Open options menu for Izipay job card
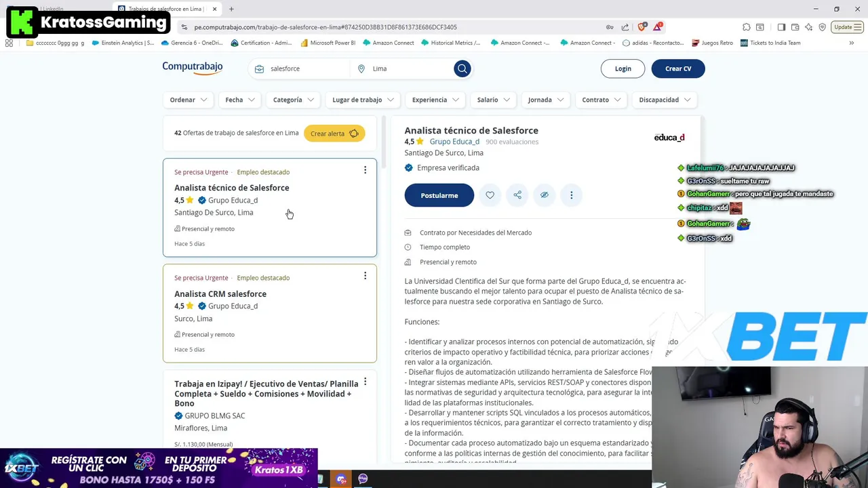Screen dimensions: 868x488 coord(365,382)
